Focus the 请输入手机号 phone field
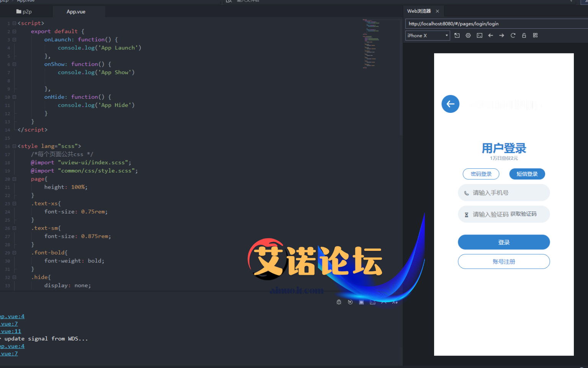The width and height of the screenshot is (588, 368). click(x=504, y=193)
